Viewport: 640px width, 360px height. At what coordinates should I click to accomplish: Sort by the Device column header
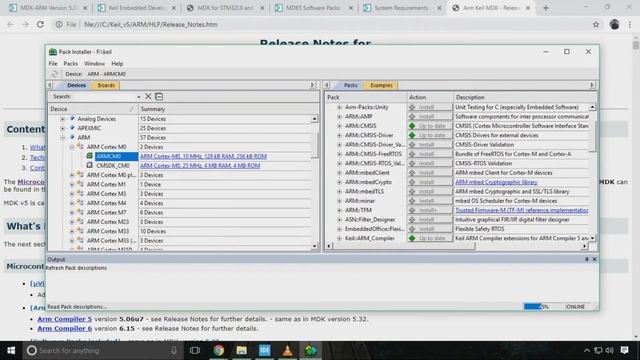[x=93, y=109]
